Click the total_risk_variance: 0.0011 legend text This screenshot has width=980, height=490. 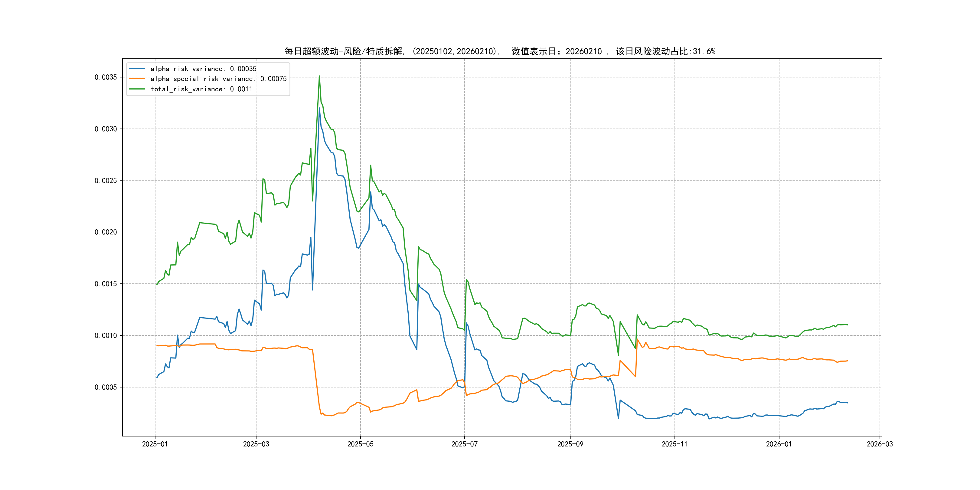(x=201, y=89)
